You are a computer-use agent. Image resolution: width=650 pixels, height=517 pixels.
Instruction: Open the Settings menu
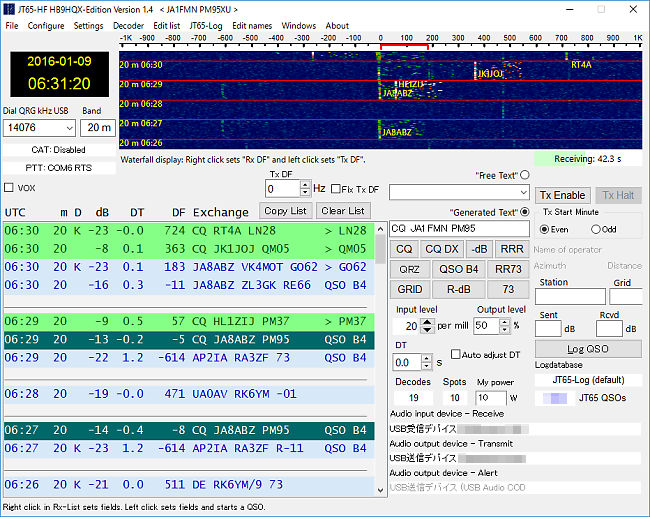pos(88,26)
